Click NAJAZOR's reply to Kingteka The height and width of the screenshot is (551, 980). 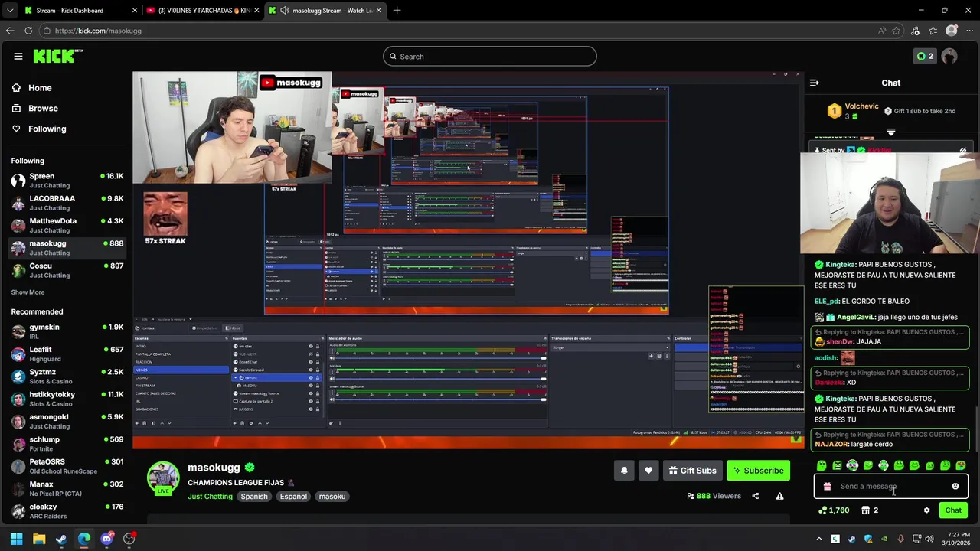point(890,439)
